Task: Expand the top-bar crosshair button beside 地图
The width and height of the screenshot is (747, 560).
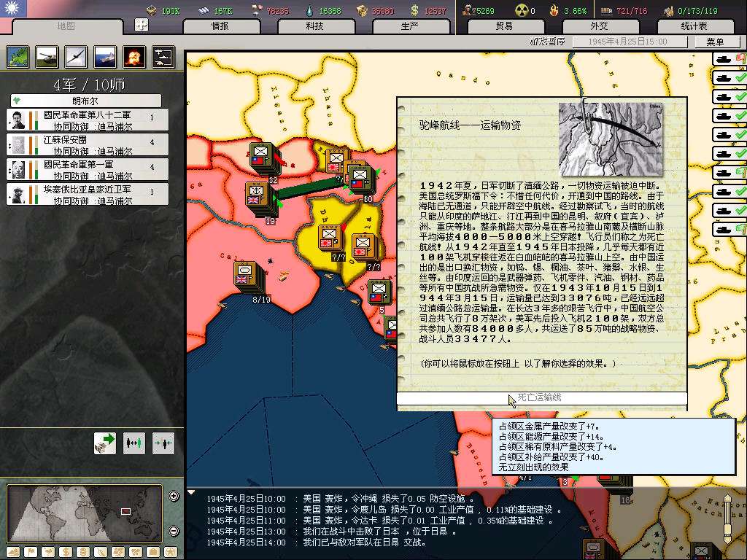Action: [142, 26]
